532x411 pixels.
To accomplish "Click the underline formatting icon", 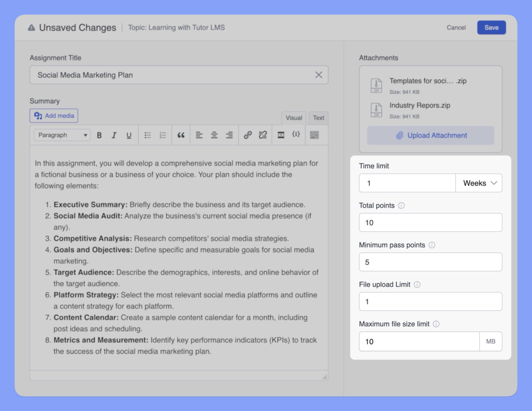I will [x=129, y=135].
